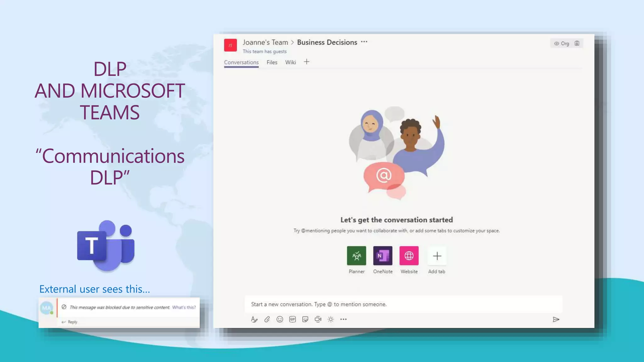Viewport: 644px width, 362px height.
Task: Open more compose options ellipsis
Action: [343, 319]
